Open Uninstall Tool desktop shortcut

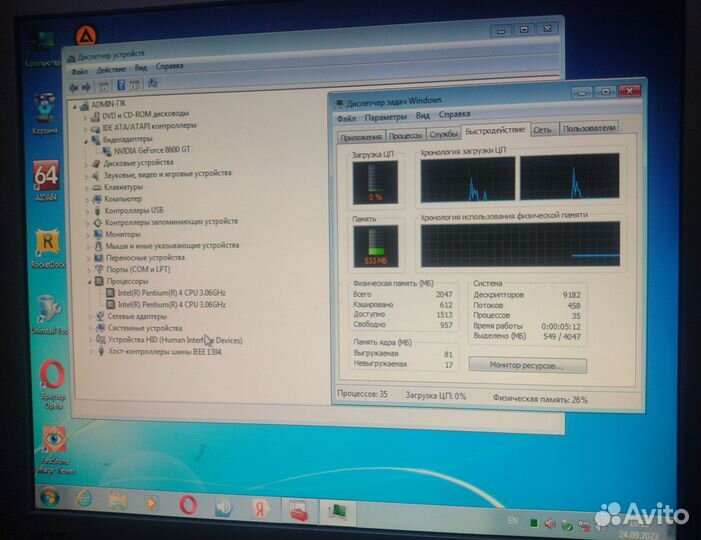coord(49,315)
